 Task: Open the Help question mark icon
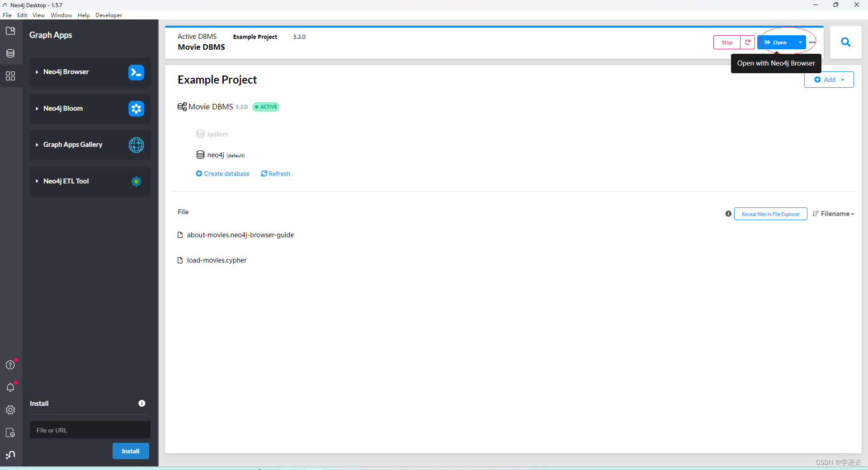pyautogui.click(x=10, y=365)
